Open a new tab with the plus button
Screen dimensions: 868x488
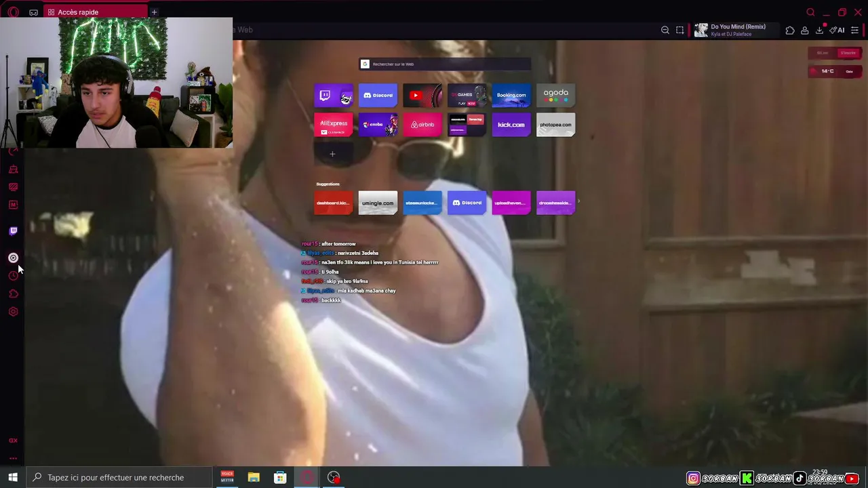click(154, 12)
